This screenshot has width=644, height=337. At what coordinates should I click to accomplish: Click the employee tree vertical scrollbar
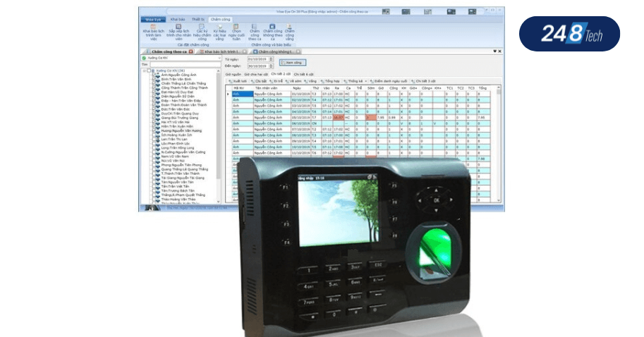[x=219, y=136]
